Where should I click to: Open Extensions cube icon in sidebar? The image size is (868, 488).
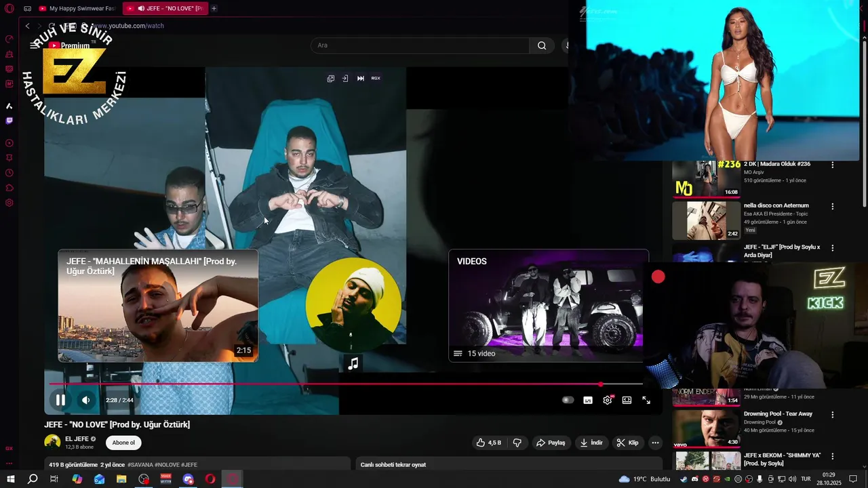coord(9,188)
